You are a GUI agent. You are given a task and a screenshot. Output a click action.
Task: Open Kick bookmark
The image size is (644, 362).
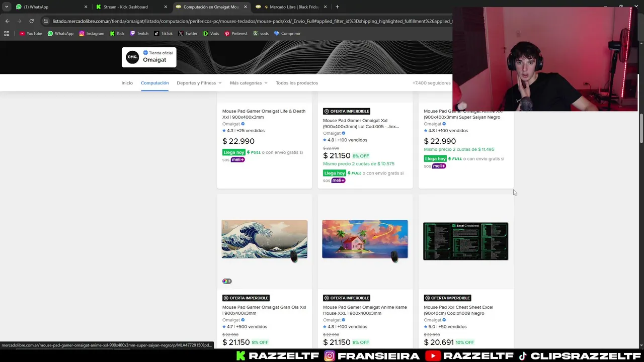117,34
